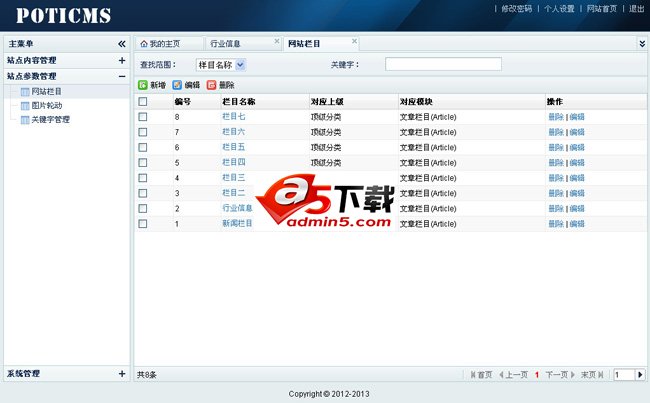Open 网站首页 in top menu
The width and height of the screenshot is (650, 403).
coord(602,9)
